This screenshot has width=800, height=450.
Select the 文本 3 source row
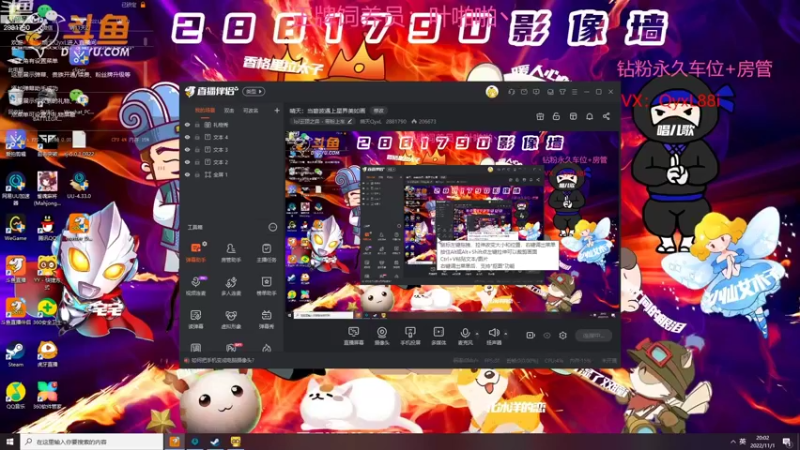coord(232,149)
